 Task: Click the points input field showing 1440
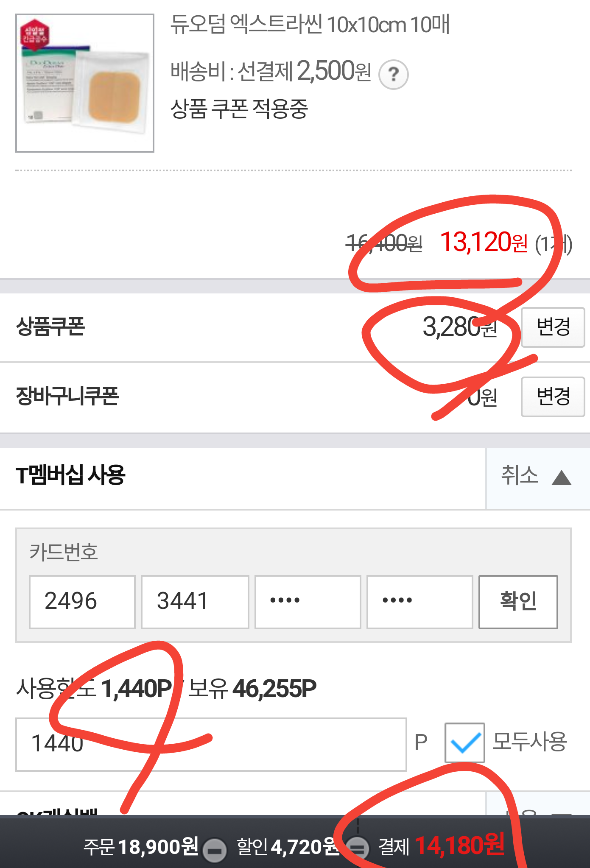[211, 744]
